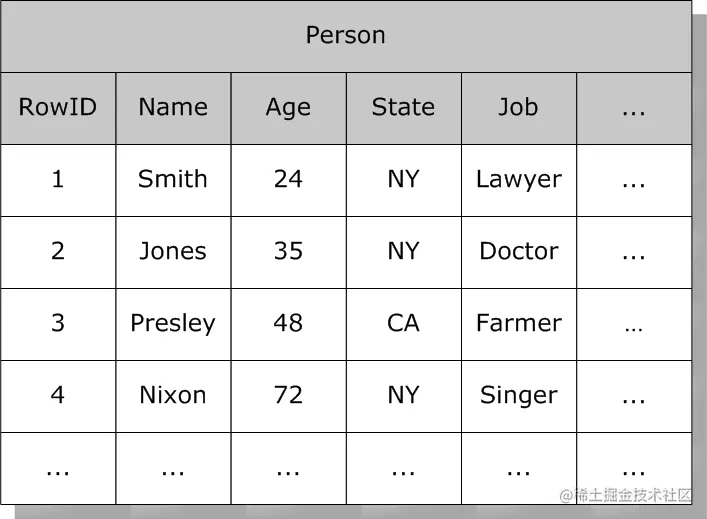Viewport: 707px width, 519px height.
Task: Click the age 35 cell
Action: coord(288,251)
